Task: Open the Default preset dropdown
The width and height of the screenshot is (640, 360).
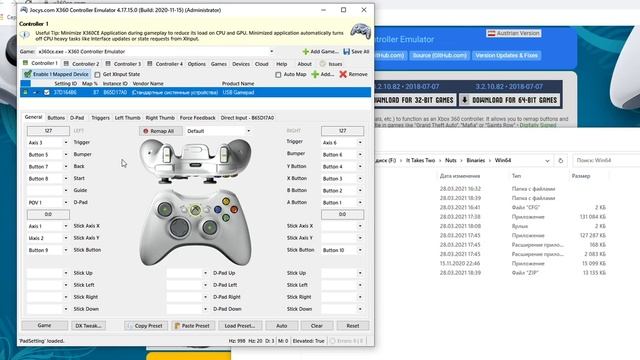Action: click(x=249, y=131)
